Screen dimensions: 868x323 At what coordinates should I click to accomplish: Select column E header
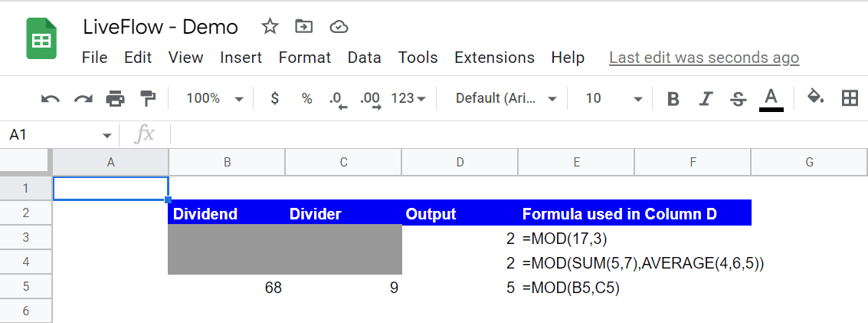click(x=576, y=163)
